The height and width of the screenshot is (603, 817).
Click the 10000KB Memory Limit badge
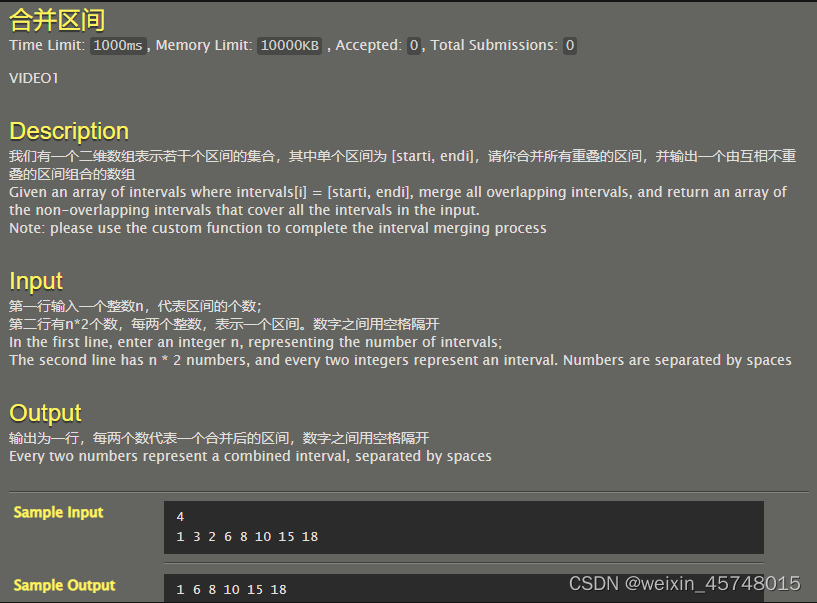[x=288, y=45]
